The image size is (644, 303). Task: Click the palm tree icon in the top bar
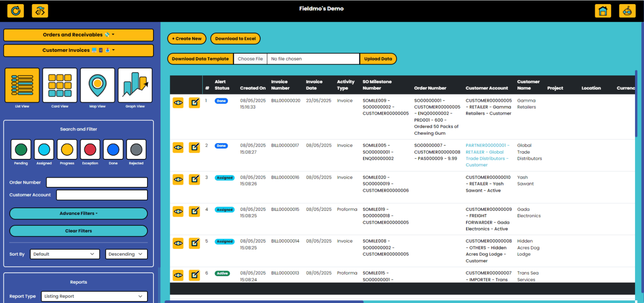point(40,11)
